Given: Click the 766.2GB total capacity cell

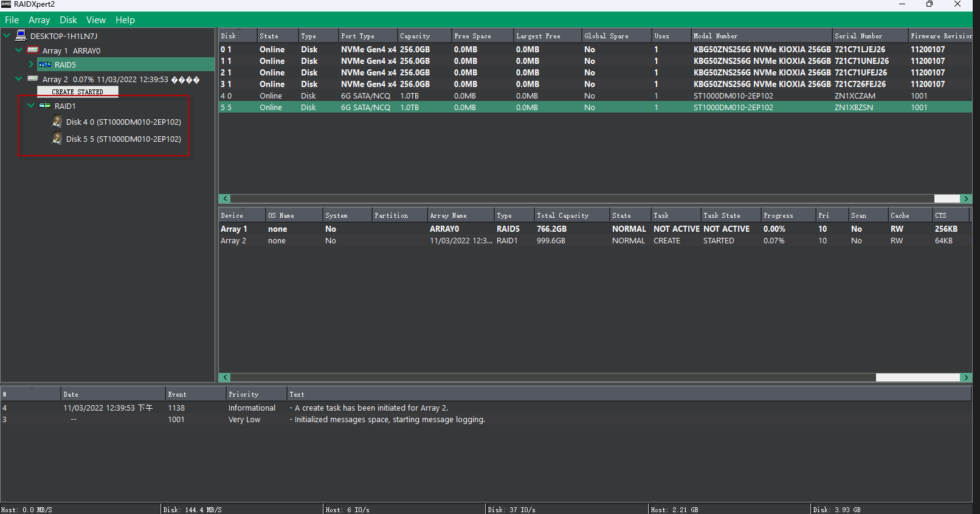Looking at the screenshot, I should point(551,229).
